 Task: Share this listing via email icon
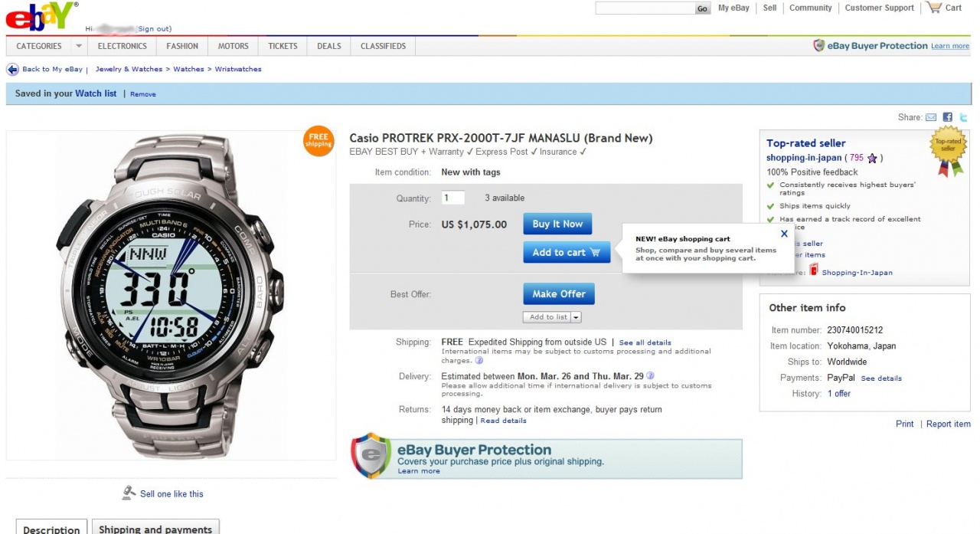tap(931, 117)
